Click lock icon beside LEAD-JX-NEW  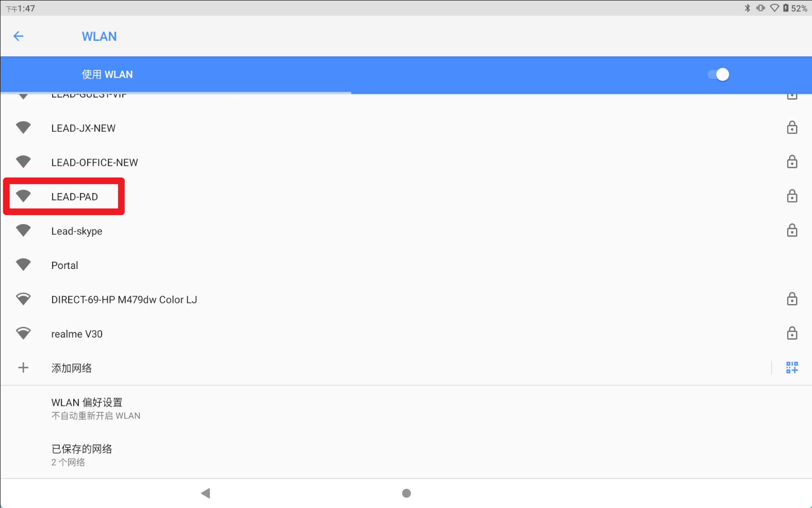[x=792, y=128]
